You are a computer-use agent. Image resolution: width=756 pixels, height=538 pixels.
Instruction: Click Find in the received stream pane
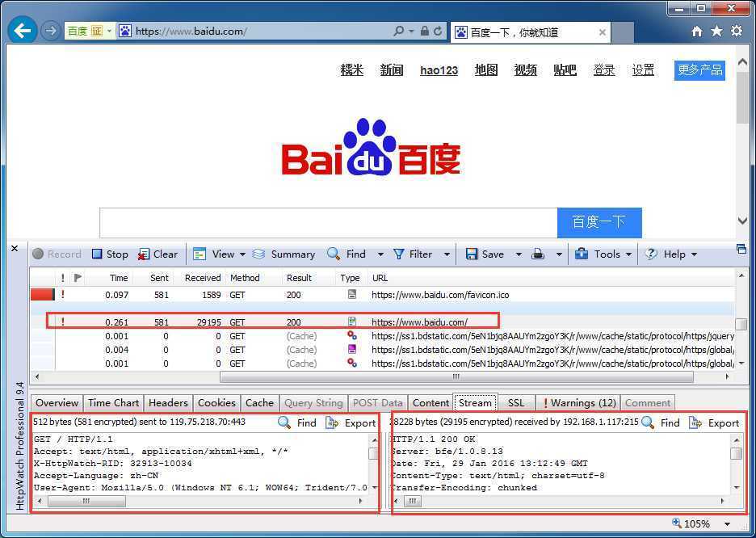click(661, 422)
